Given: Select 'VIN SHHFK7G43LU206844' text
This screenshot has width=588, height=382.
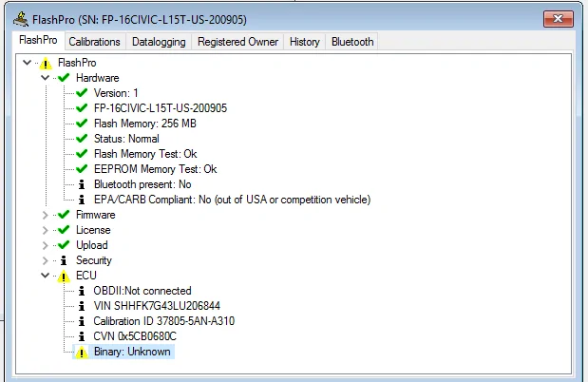Looking at the screenshot, I should [x=157, y=306].
